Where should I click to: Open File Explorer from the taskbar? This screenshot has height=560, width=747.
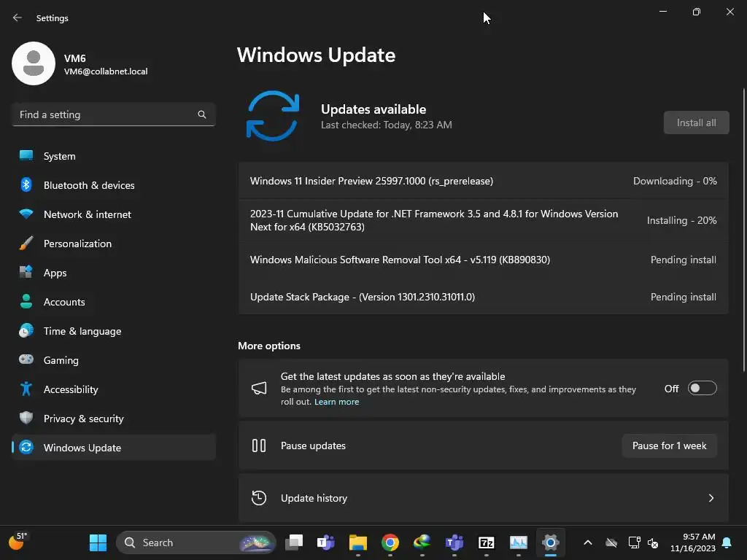coord(357,542)
